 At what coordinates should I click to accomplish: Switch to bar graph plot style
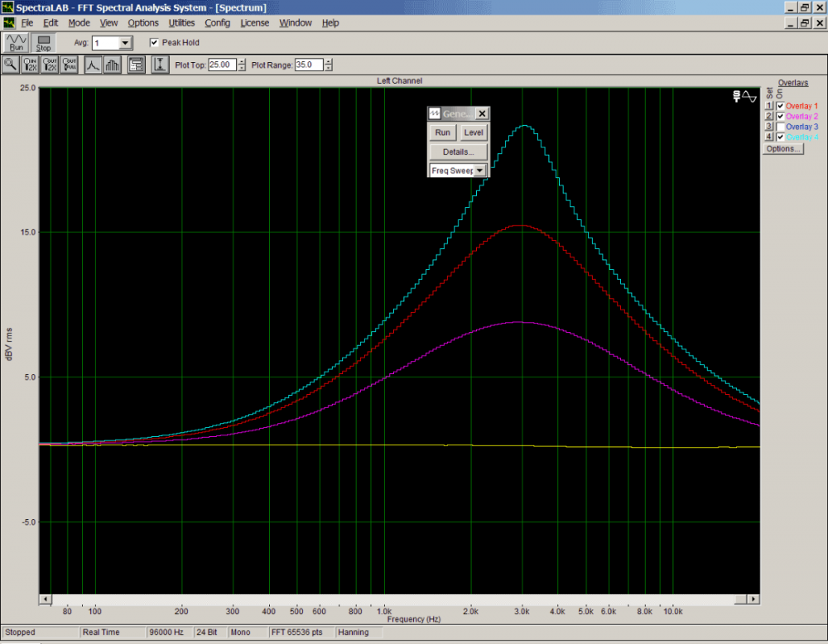click(x=113, y=65)
